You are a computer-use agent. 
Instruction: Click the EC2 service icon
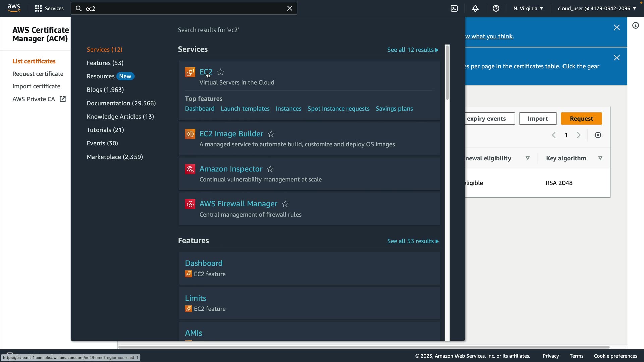(190, 72)
